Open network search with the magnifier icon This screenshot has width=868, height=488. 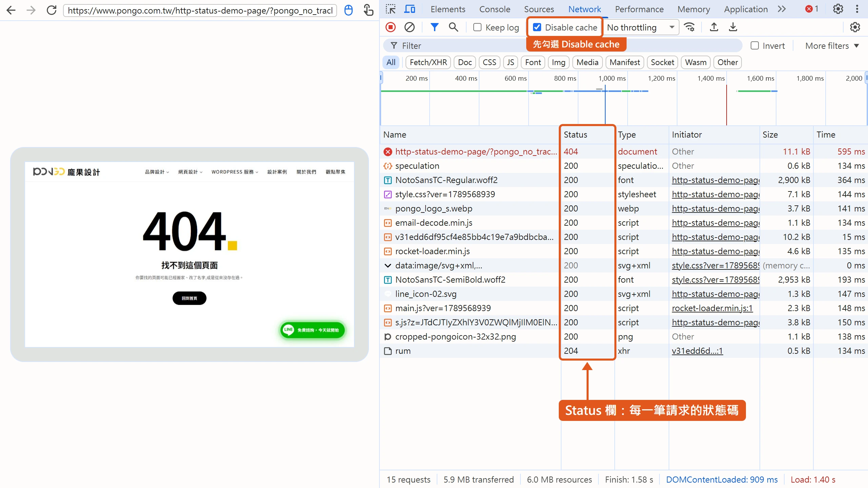tap(453, 27)
